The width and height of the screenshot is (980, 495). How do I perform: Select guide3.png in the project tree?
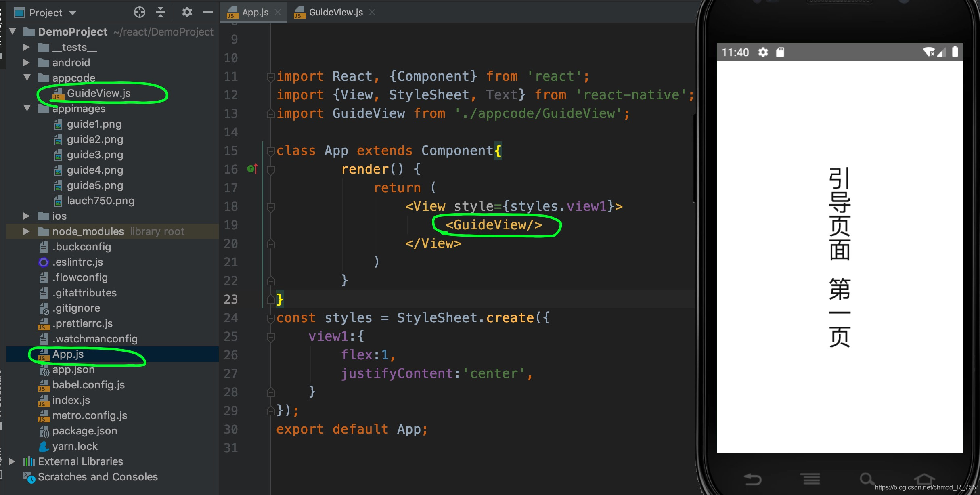click(x=95, y=155)
